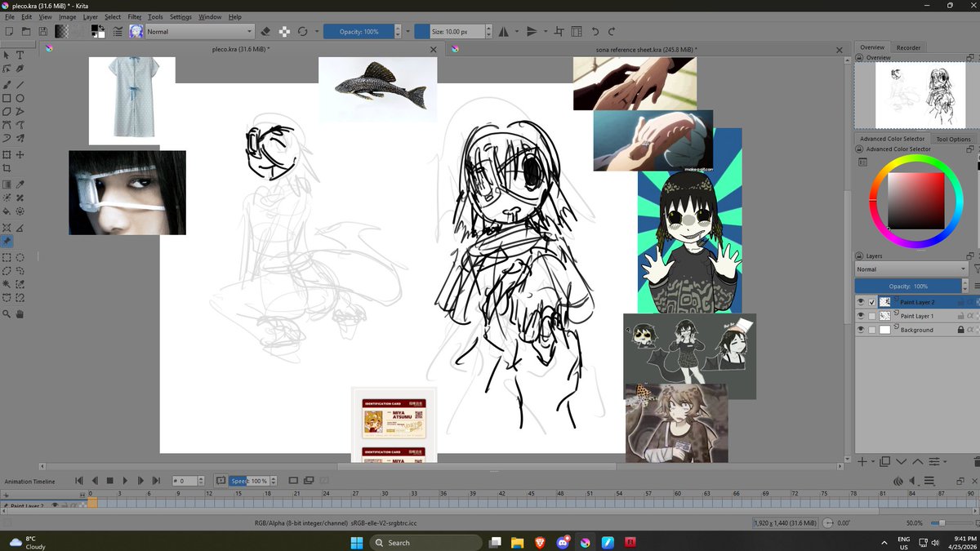This screenshot has width=980, height=551.
Task: Select the Fill bucket tool
Action: click(x=7, y=211)
